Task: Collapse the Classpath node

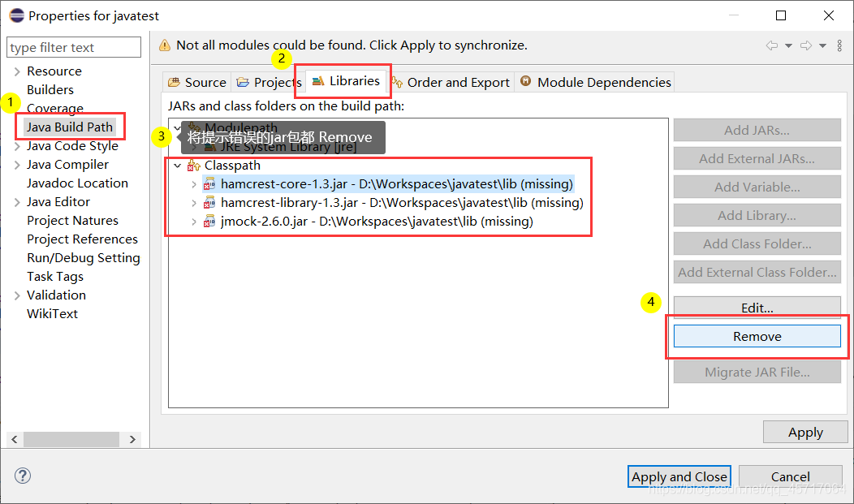Action: pos(178,166)
